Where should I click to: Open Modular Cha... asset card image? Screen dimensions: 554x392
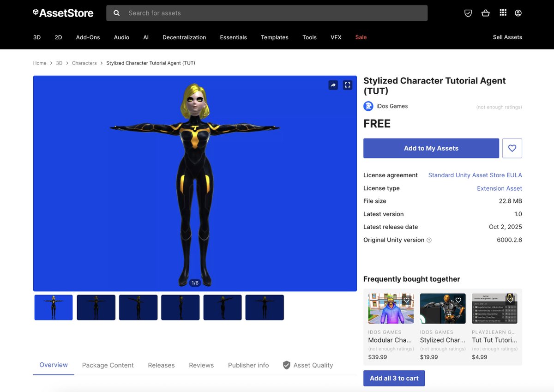tap(391, 308)
